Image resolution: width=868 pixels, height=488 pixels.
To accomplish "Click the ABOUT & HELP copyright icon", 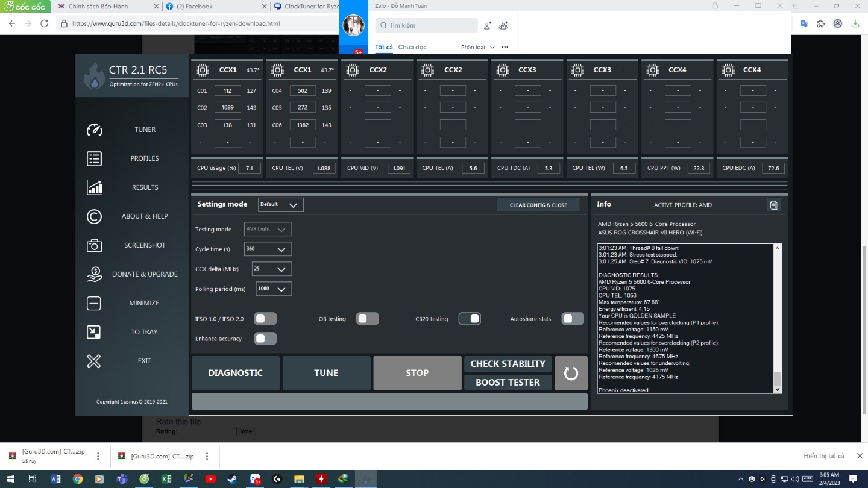I will pyautogui.click(x=94, y=216).
